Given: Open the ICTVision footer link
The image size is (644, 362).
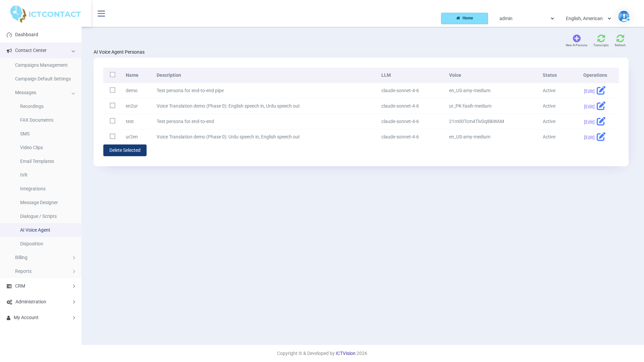Looking at the screenshot, I should (345, 353).
